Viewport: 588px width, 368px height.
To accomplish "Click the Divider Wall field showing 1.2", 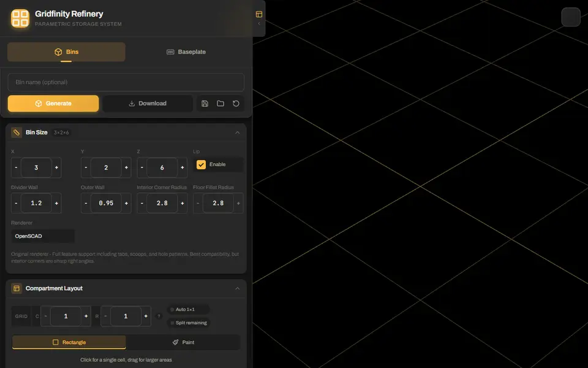I will click(36, 203).
